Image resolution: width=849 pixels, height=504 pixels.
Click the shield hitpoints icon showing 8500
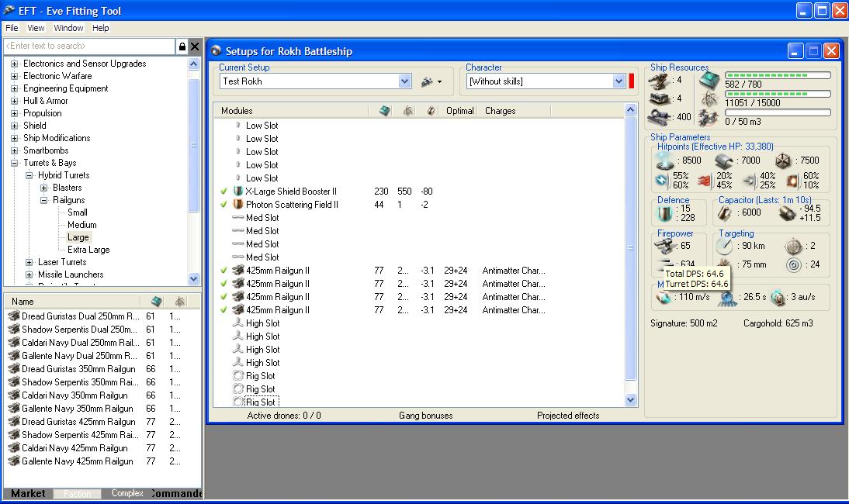coord(665,161)
